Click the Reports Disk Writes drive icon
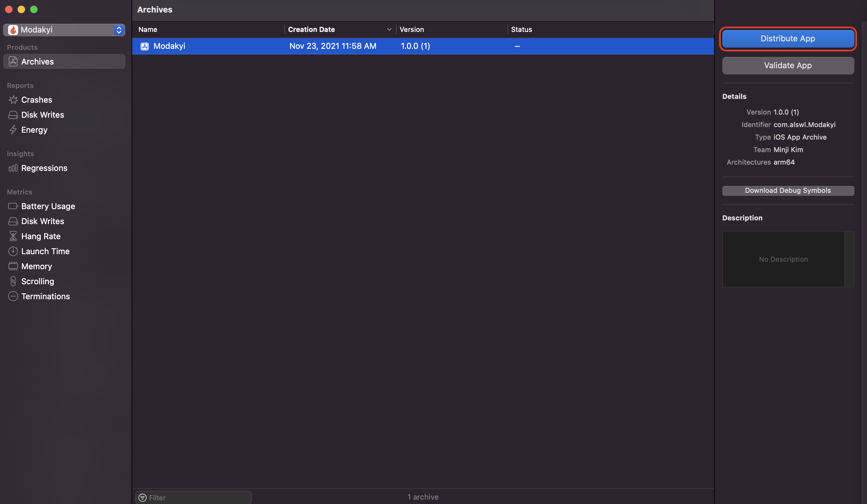The width and height of the screenshot is (867, 504). click(13, 115)
